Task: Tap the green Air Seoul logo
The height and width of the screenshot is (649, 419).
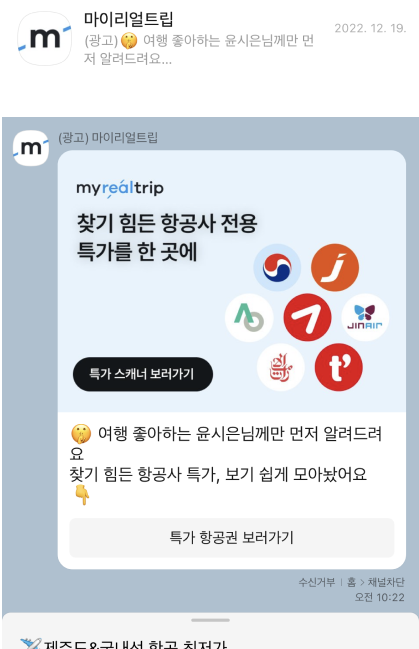Action: point(249,317)
